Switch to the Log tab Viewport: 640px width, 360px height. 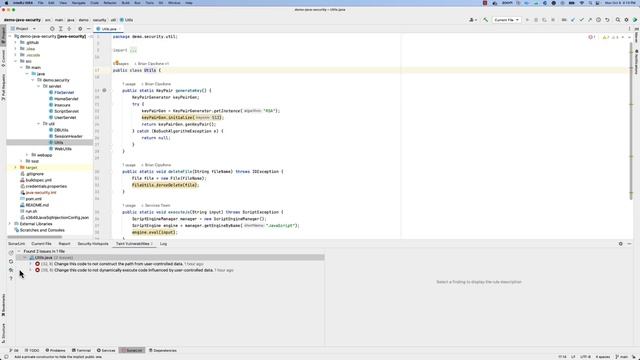(x=163, y=244)
